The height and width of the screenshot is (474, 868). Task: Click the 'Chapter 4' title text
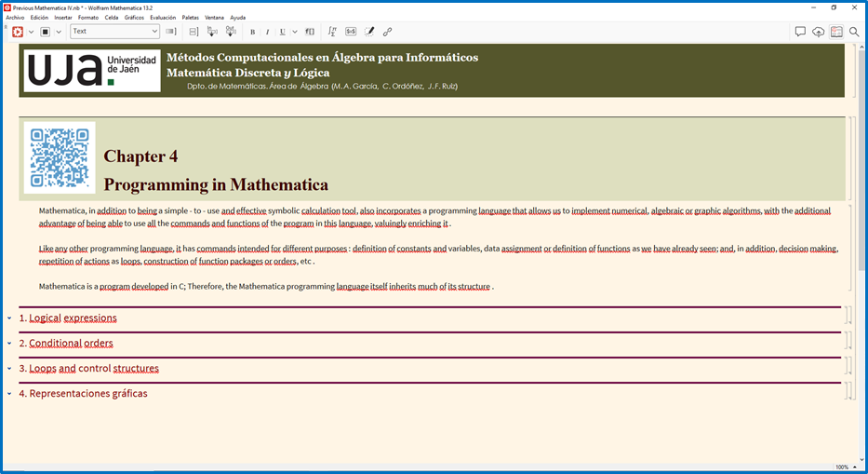point(140,156)
